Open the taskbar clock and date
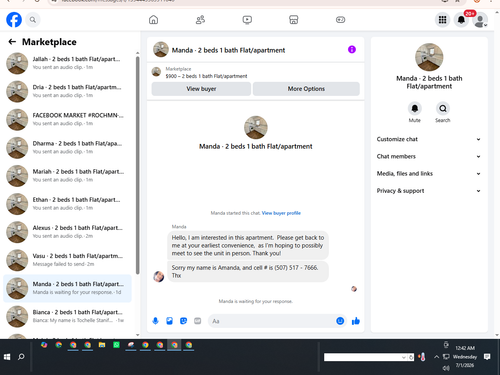 click(x=466, y=357)
